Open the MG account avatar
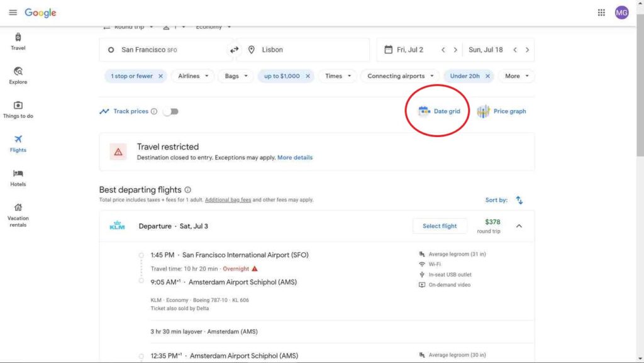Image resolution: width=644 pixels, height=363 pixels. (x=621, y=13)
